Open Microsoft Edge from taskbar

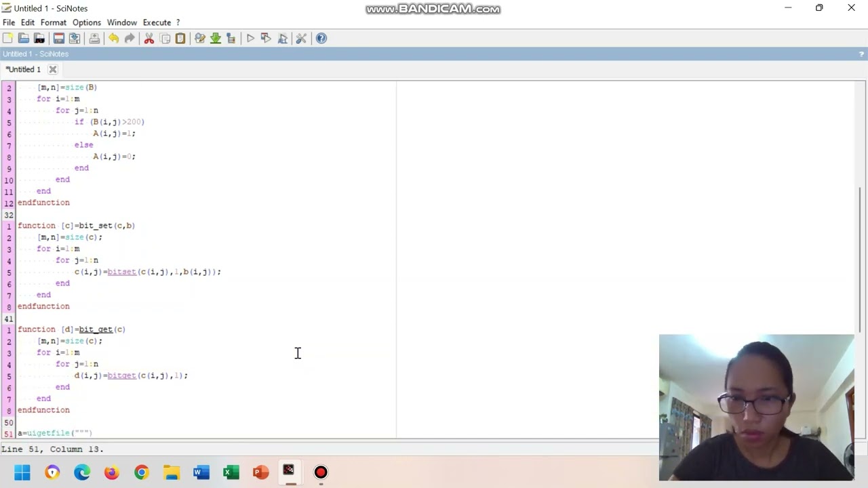point(82,472)
